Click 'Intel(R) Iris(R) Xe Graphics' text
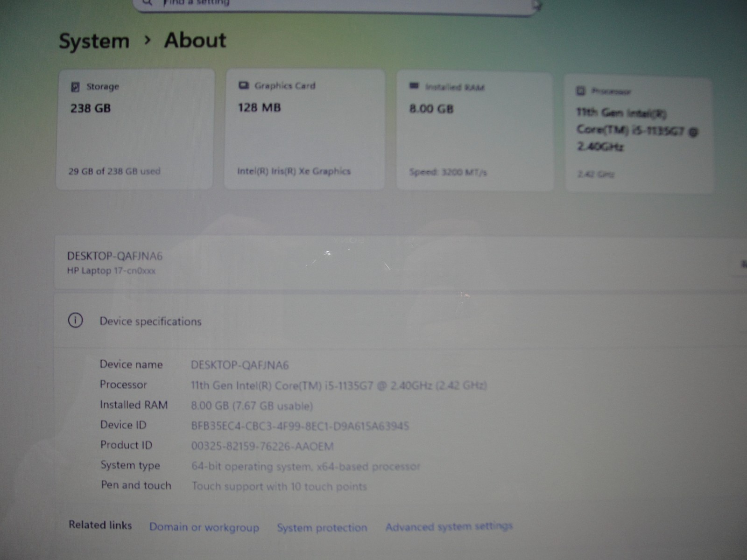The image size is (747, 560). [x=294, y=171]
